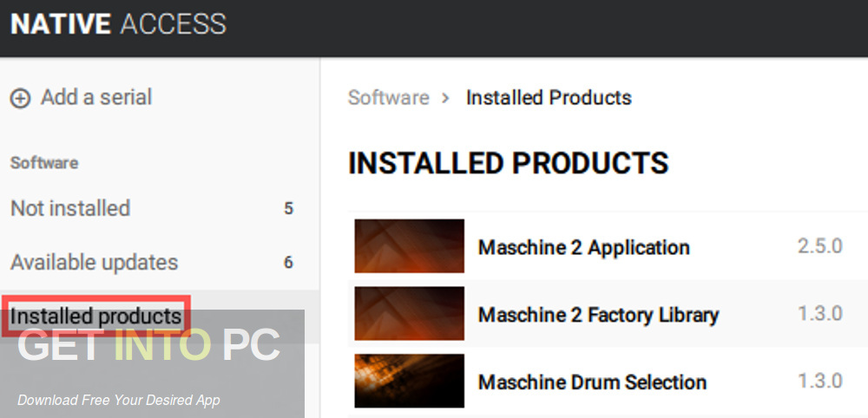868x418 pixels.
Task: Open the Add a serial option
Action: [x=81, y=98]
